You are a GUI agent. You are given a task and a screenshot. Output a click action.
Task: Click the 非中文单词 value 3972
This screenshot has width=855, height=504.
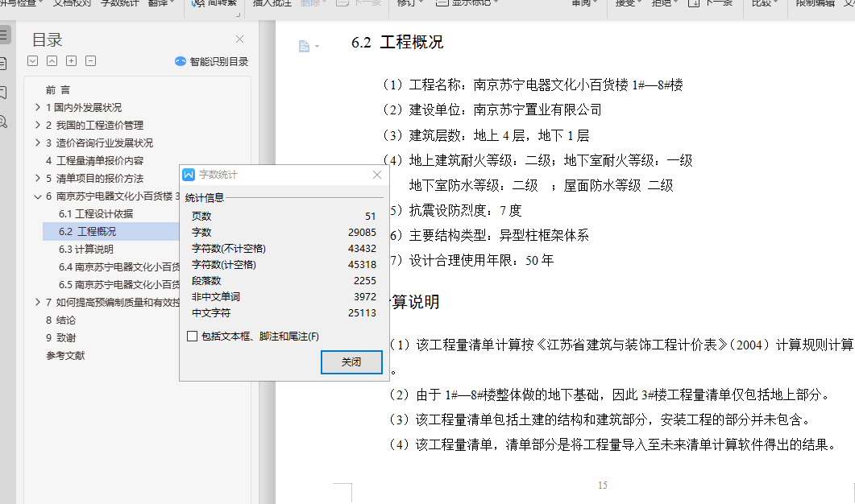365,297
